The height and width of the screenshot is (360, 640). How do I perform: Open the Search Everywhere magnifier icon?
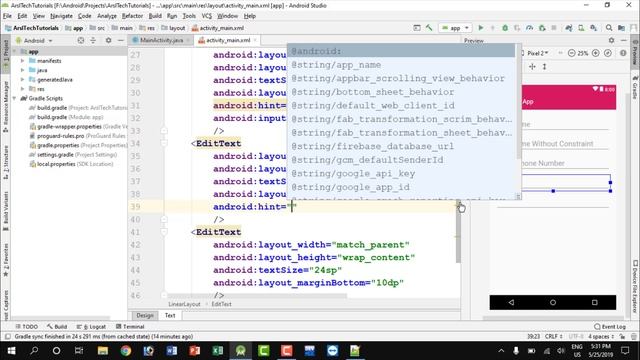pyautogui.click(x=609, y=28)
